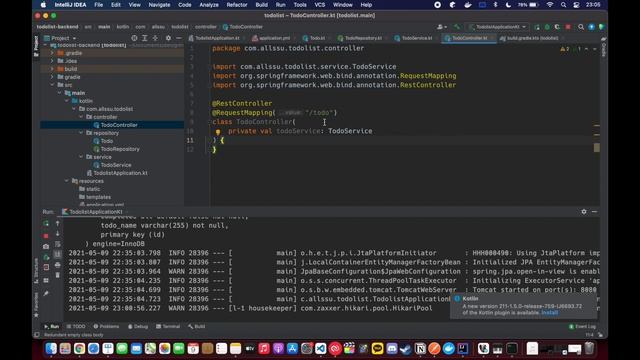Open Finder from the Dock

(51, 349)
